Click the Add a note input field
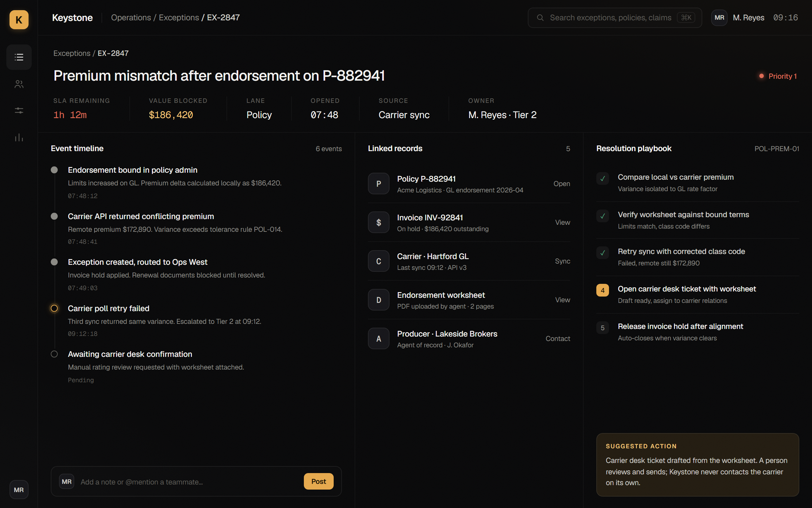 click(188, 482)
